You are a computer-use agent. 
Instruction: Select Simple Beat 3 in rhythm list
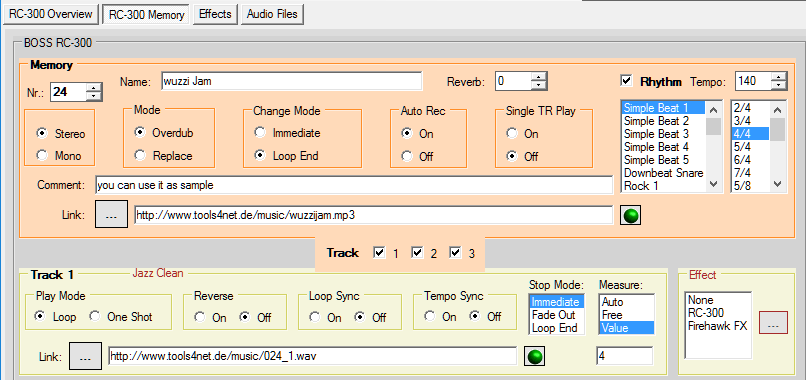(x=663, y=134)
